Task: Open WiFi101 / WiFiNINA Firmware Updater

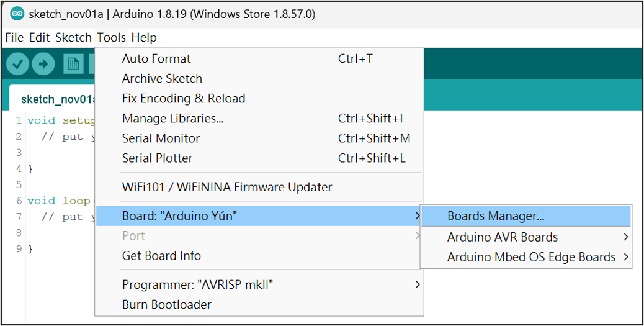Action: [227, 187]
